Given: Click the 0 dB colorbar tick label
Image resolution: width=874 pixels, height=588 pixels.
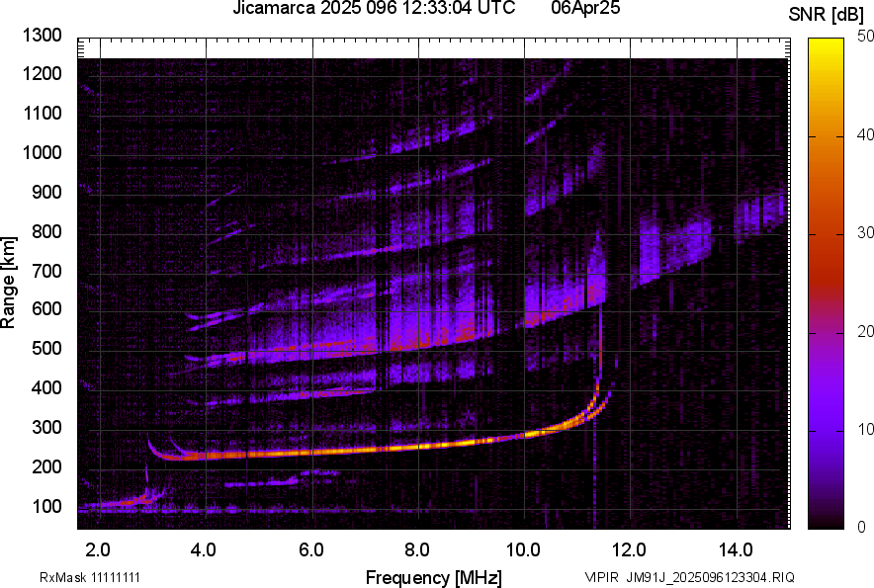Looking at the screenshot, I should (x=862, y=526).
